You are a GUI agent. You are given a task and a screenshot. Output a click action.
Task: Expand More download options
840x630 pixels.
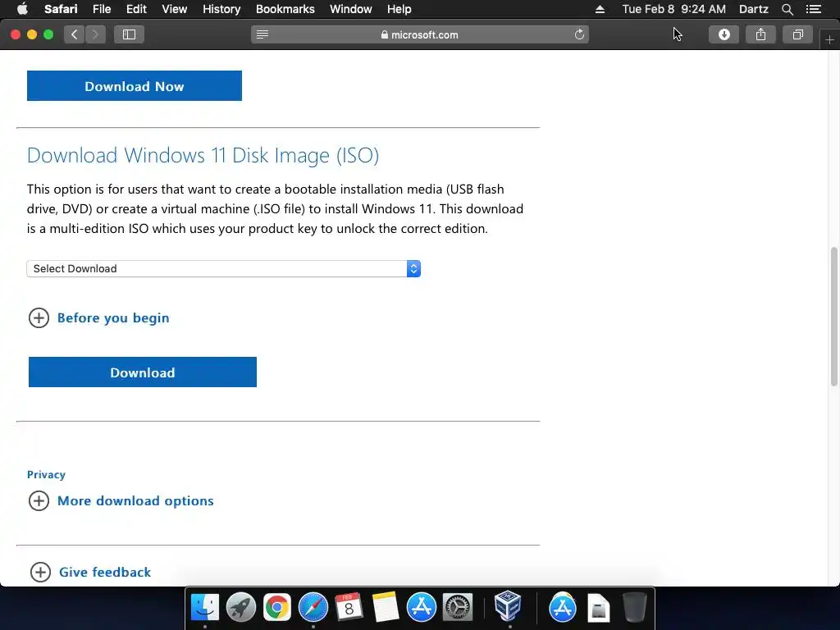click(121, 500)
